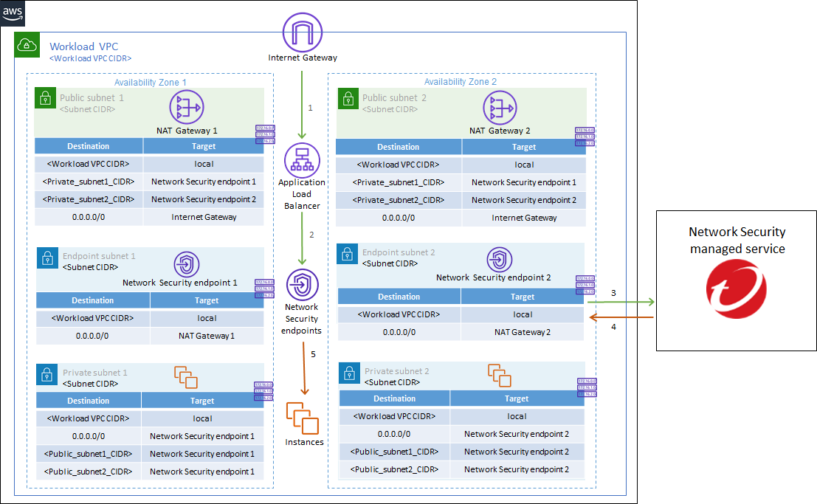Select the NAT Gateway 2 icon
817x504 pixels.
[x=500, y=108]
